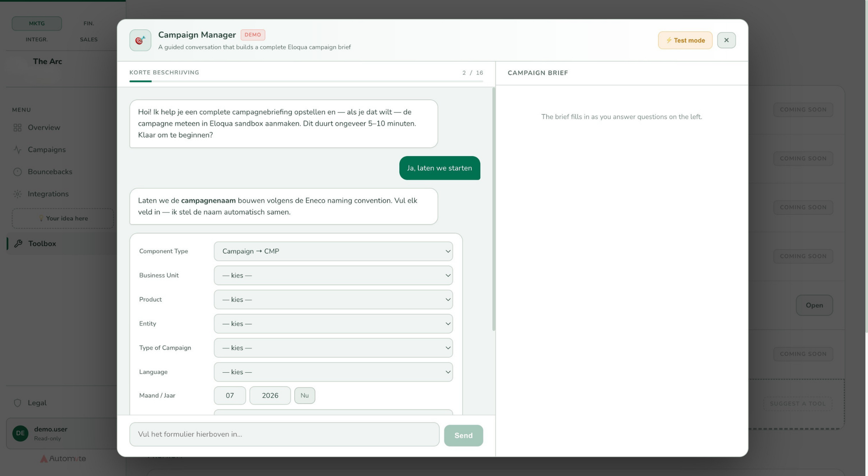Click the chat panel vertical scrollbar

[493, 209]
